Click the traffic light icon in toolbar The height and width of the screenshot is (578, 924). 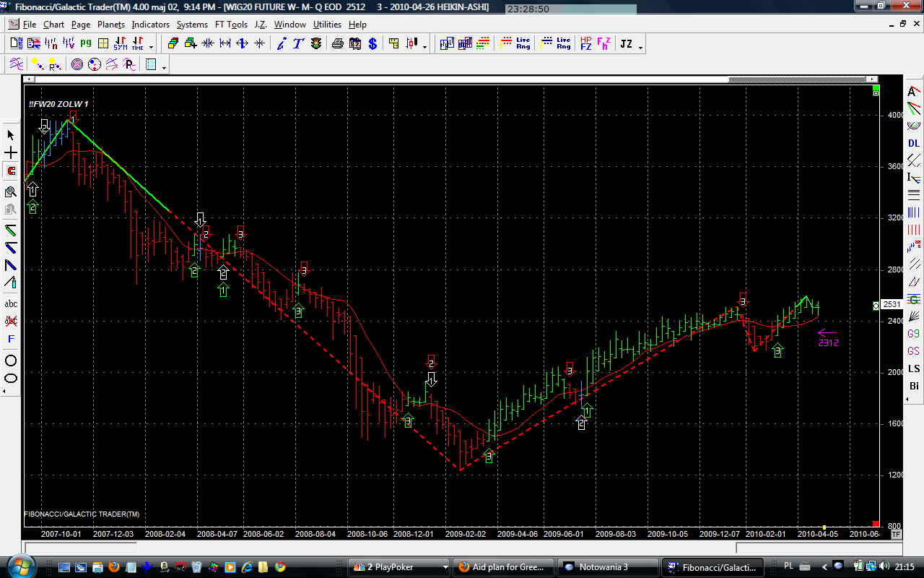tap(316, 44)
